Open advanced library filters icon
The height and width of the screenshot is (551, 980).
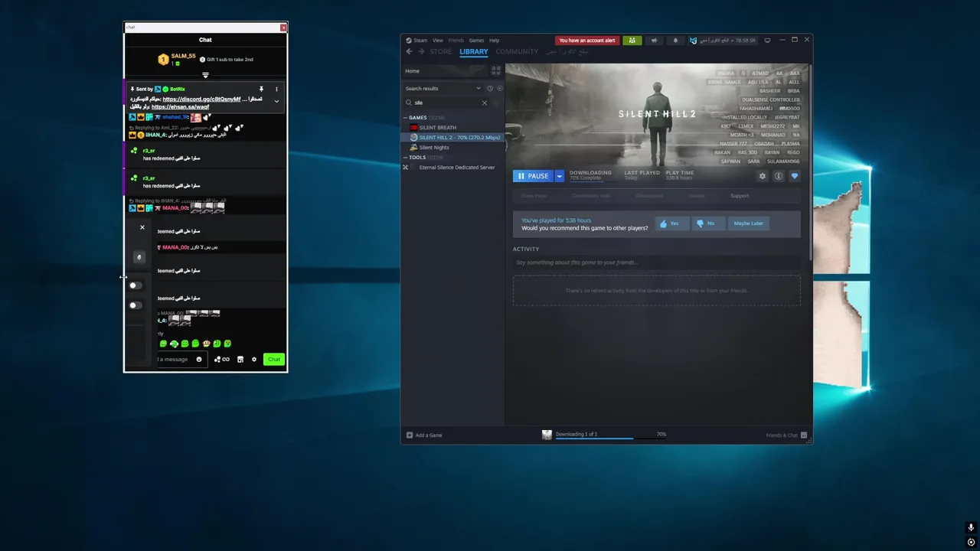point(496,103)
